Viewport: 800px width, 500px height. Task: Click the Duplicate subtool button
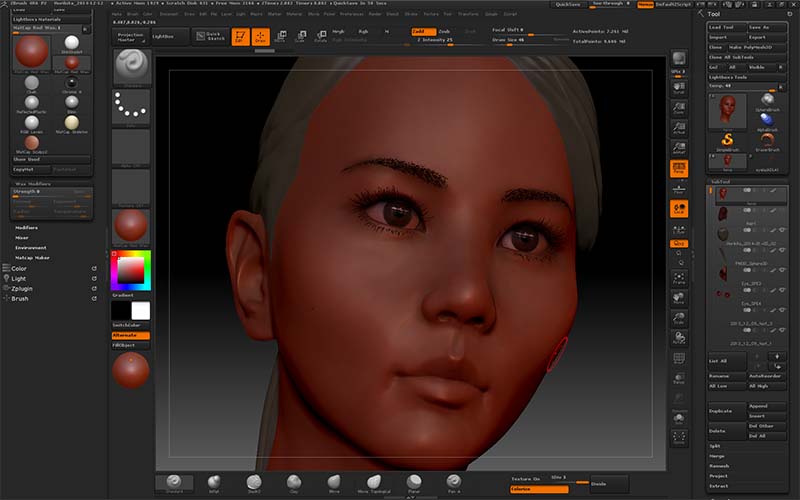point(727,411)
